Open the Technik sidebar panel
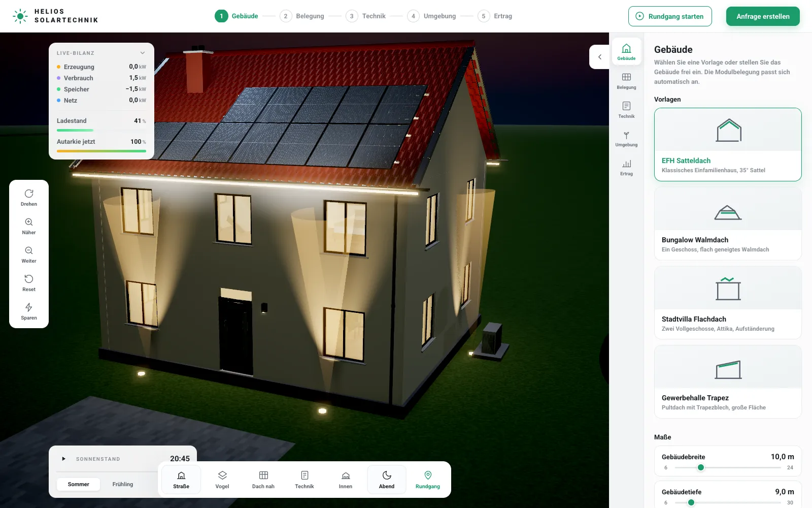Viewport: 812px width, 508px height. point(626,110)
